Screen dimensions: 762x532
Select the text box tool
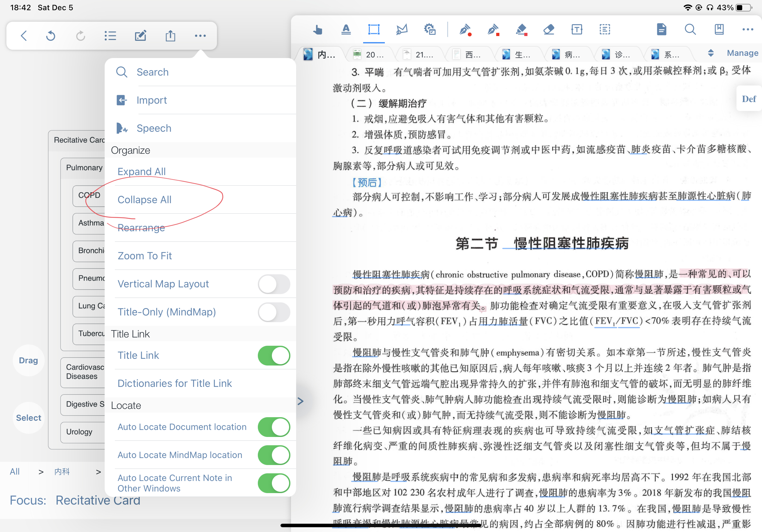[x=577, y=30]
